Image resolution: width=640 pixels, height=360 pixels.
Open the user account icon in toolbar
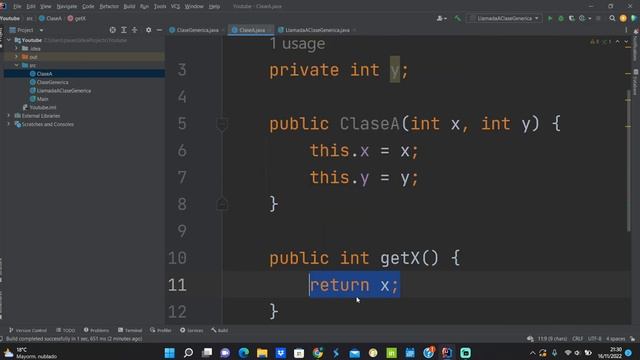[x=441, y=18]
